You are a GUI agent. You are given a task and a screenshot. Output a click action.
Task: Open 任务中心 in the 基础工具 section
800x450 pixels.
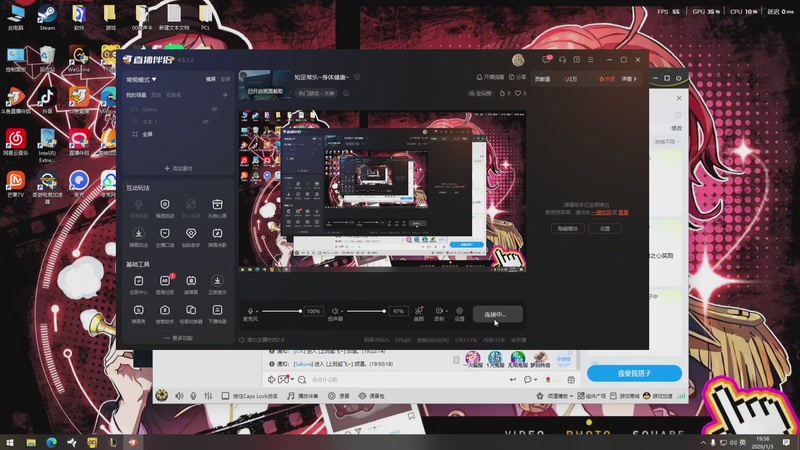tap(138, 284)
